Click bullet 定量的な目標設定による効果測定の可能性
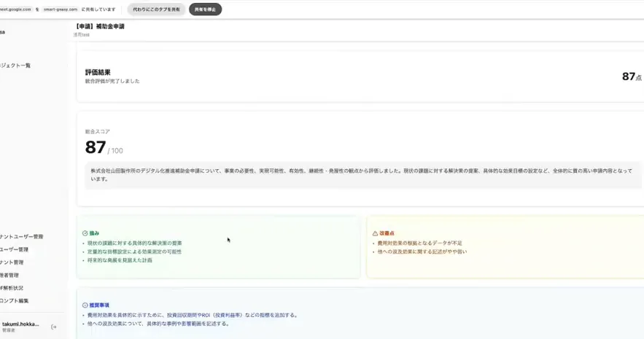The height and width of the screenshot is (339, 644). click(134, 252)
